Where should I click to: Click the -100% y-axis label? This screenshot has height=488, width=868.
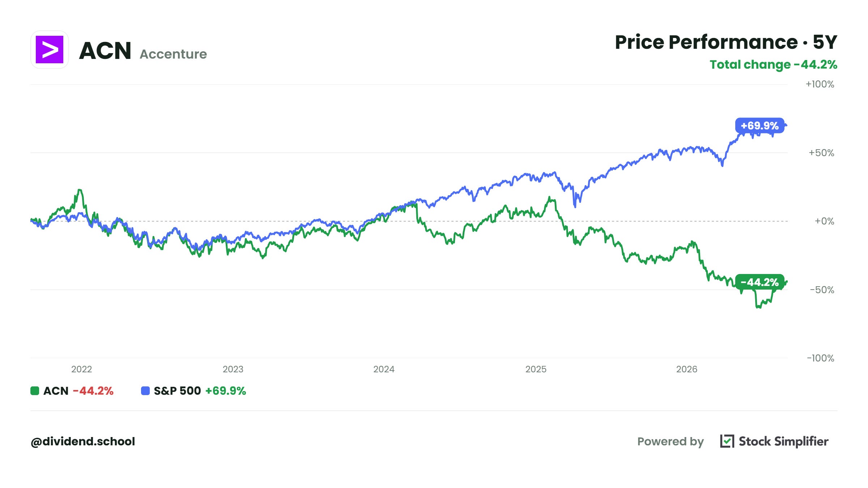pyautogui.click(x=820, y=358)
